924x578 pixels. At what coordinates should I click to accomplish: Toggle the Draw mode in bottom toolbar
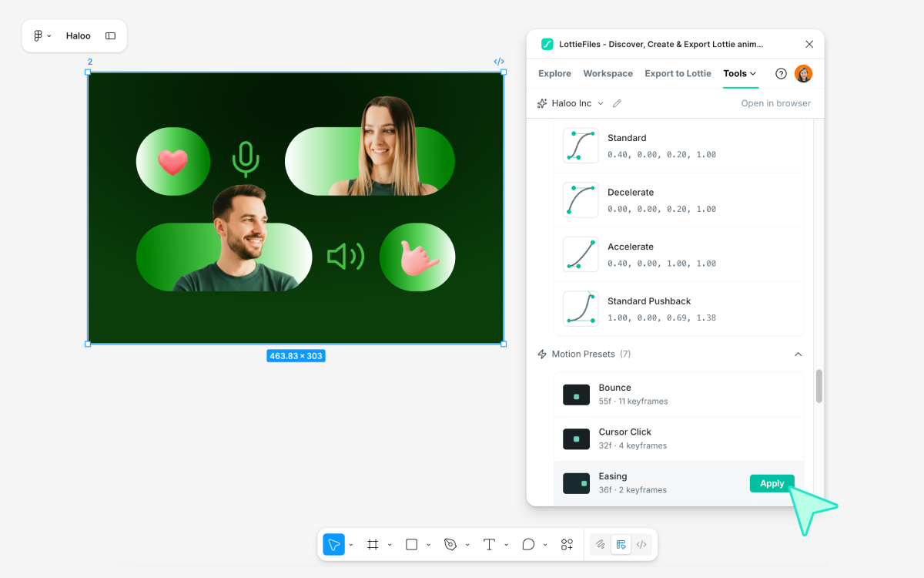[600, 544]
